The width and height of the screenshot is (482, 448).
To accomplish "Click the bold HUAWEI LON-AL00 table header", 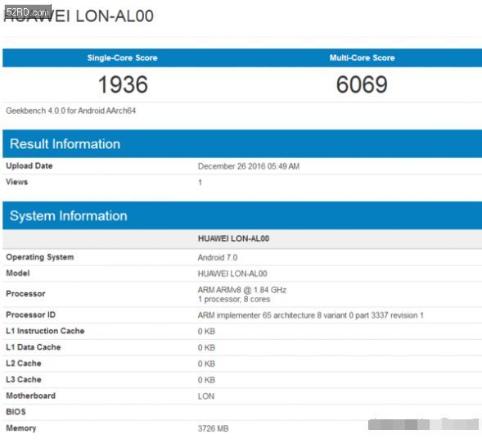I will [x=233, y=239].
